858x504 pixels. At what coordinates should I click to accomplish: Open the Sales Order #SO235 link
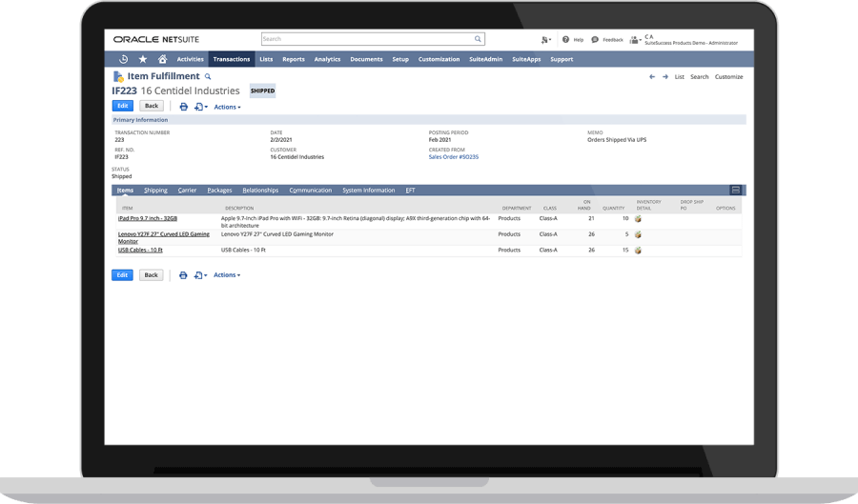click(x=454, y=157)
